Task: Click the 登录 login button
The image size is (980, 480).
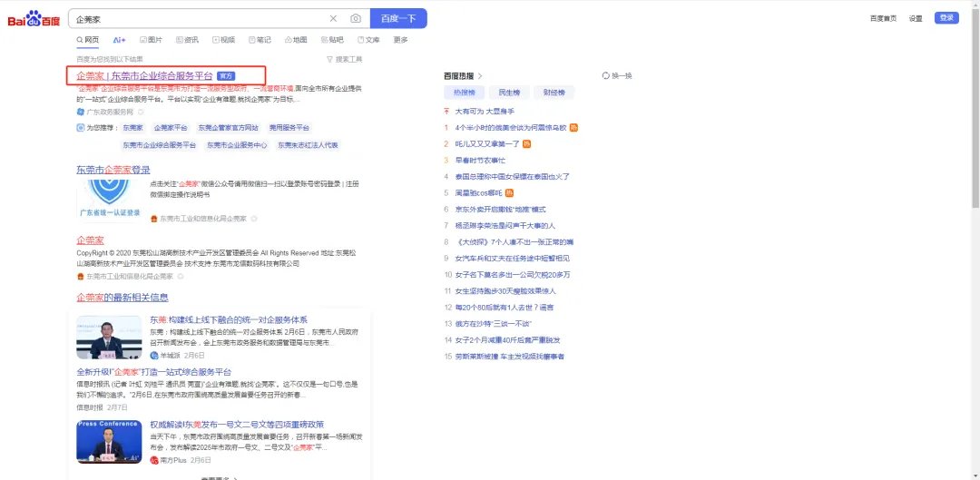Action: (x=946, y=18)
